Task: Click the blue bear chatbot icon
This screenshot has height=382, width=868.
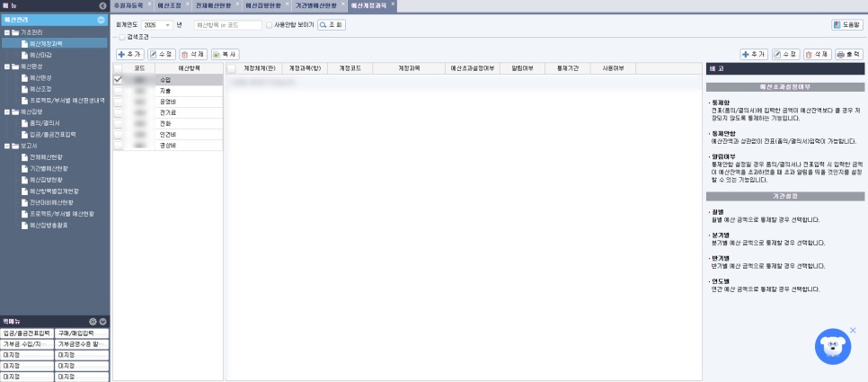Action: point(833,347)
